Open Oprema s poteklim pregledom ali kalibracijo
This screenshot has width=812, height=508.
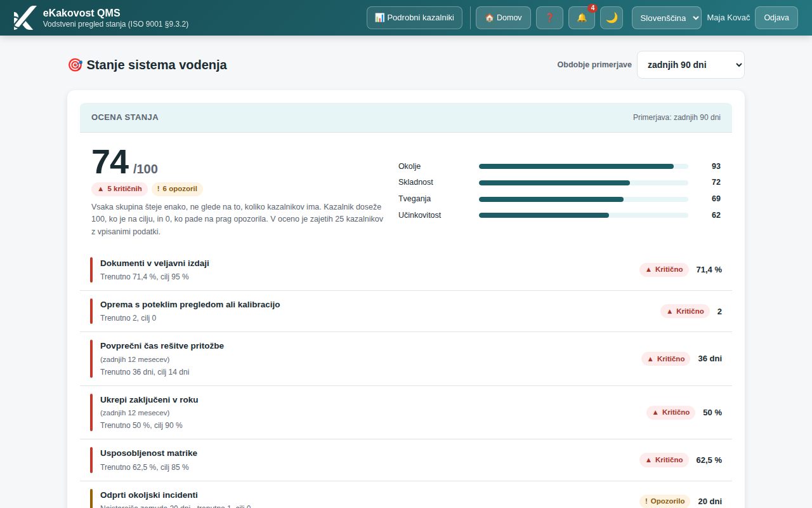coord(406,311)
